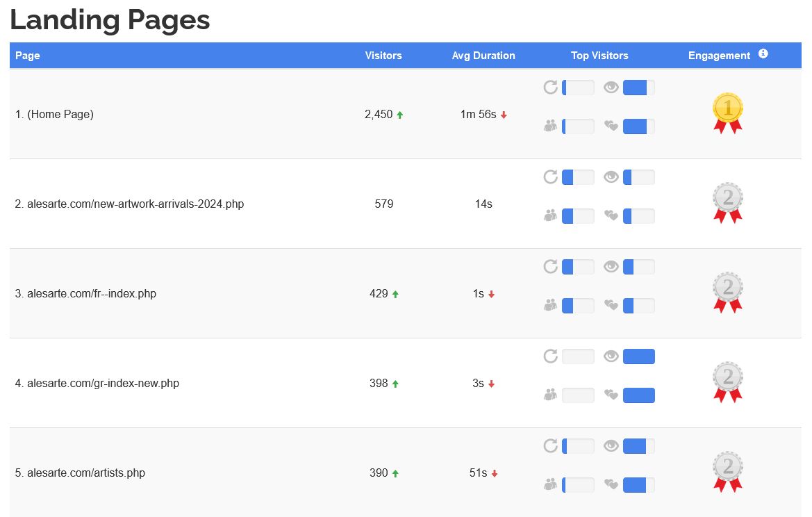The width and height of the screenshot is (812, 517).
Task: Click the silver medal for gr-index-new.php
Action: 727,381
